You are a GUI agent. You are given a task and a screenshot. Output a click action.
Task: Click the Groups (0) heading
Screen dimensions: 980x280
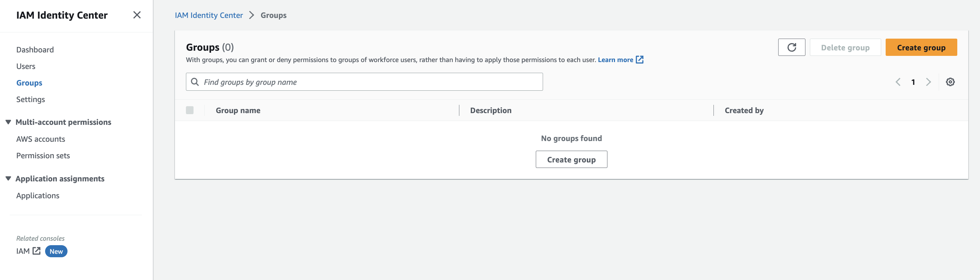(x=210, y=47)
